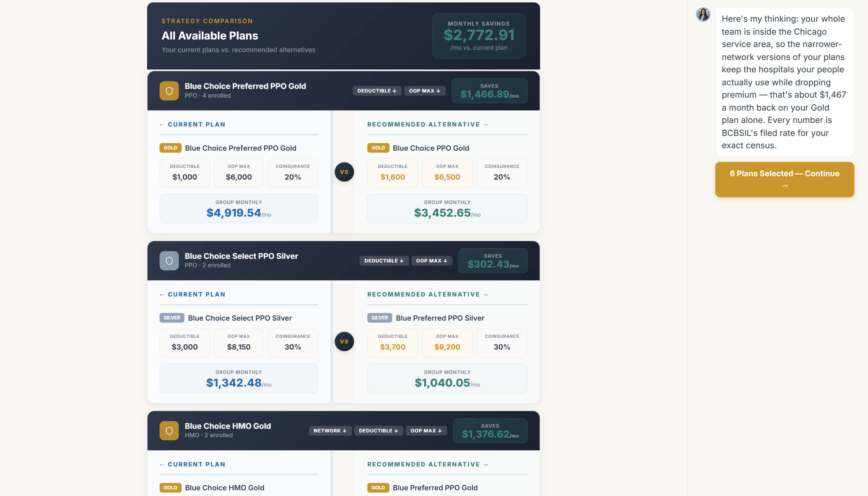Click GOLD badge next to Blue Preferred PPO Gold
Screen dimensions: 868x496
pyautogui.click(x=378, y=488)
